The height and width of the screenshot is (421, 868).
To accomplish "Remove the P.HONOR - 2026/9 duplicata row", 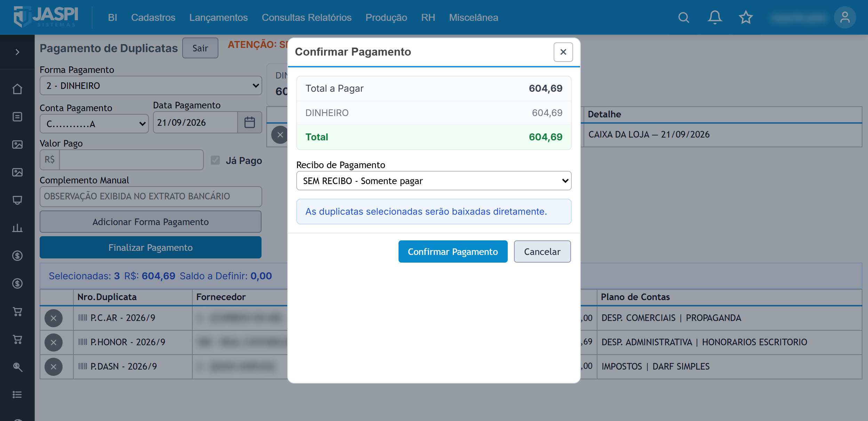I will coord(54,342).
